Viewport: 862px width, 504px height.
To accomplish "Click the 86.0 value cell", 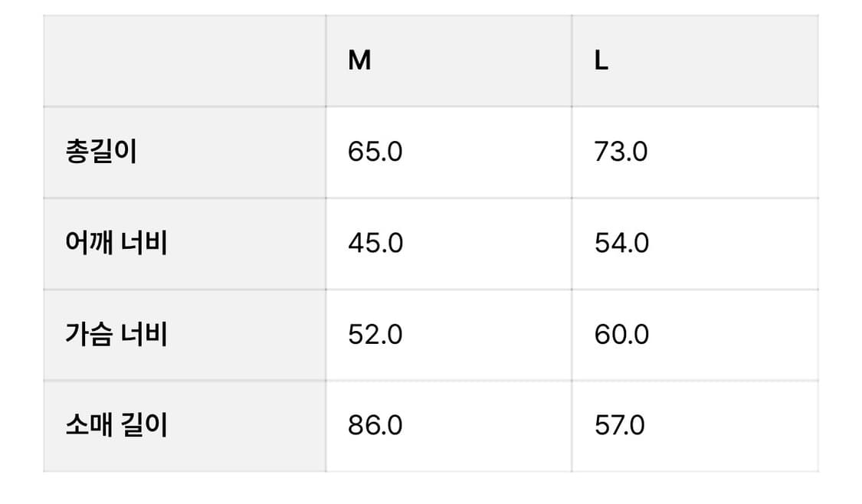I will pyautogui.click(x=375, y=425).
